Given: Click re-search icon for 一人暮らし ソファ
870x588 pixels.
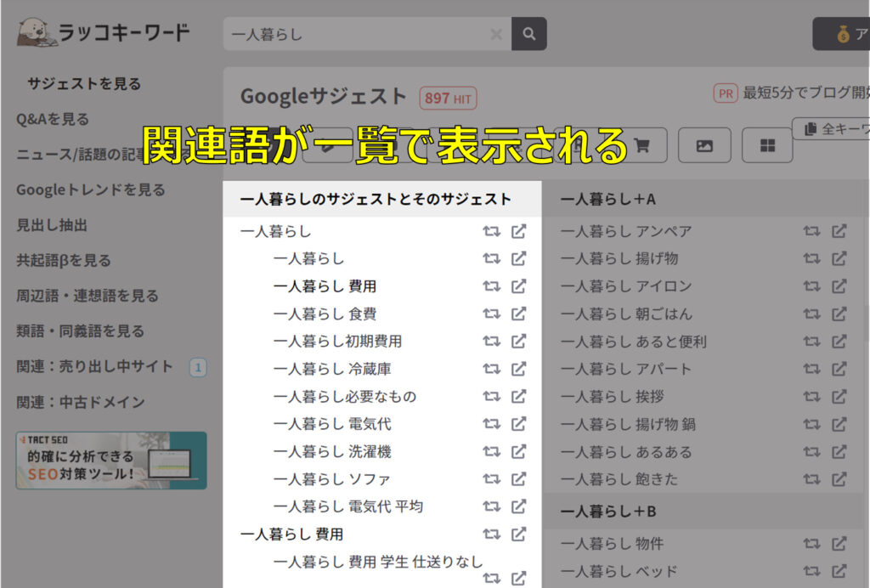Looking at the screenshot, I should click(491, 478).
